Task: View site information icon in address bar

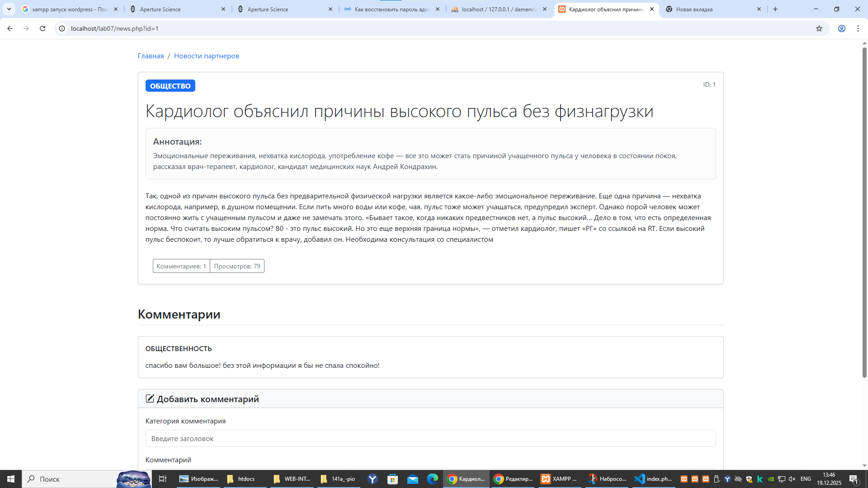Action: [62, 28]
